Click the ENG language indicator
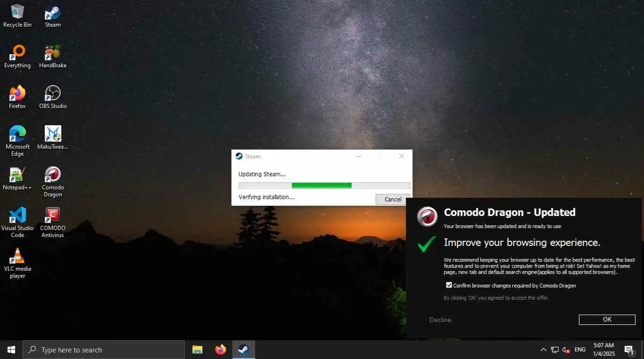This screenshot has height=359, width=644. [580, 350]
